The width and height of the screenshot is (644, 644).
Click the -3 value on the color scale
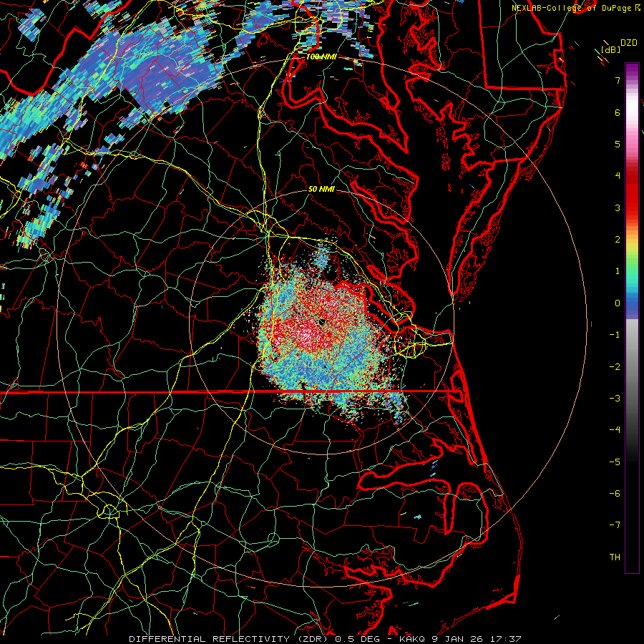pos(615,399)
